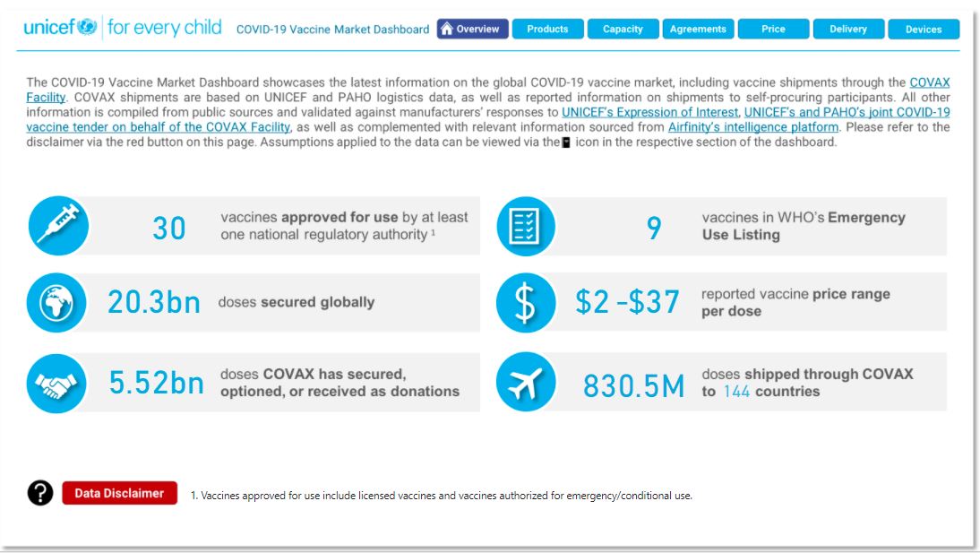Open UNICEF's Expression of Interest link

[650, 112]
